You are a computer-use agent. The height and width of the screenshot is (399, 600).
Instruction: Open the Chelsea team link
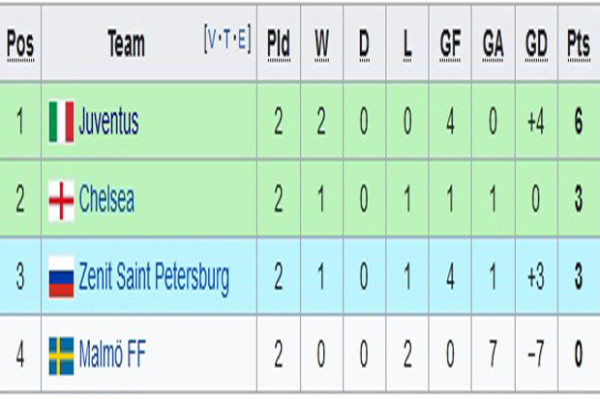pos(106,199)
